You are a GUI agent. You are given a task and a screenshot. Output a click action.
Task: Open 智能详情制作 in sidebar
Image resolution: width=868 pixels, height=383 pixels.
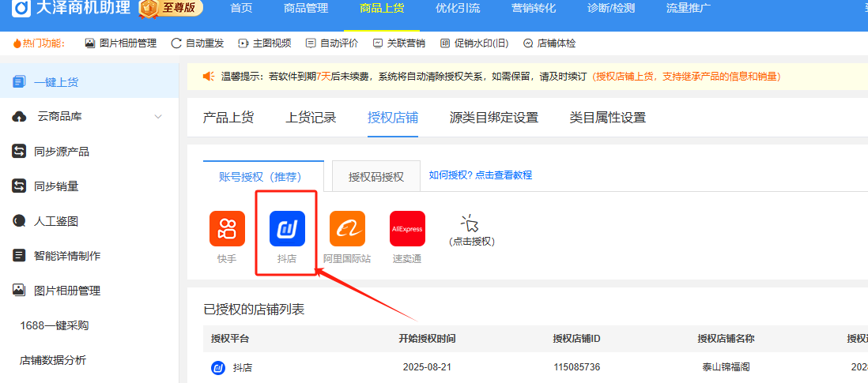click(67, 256)
